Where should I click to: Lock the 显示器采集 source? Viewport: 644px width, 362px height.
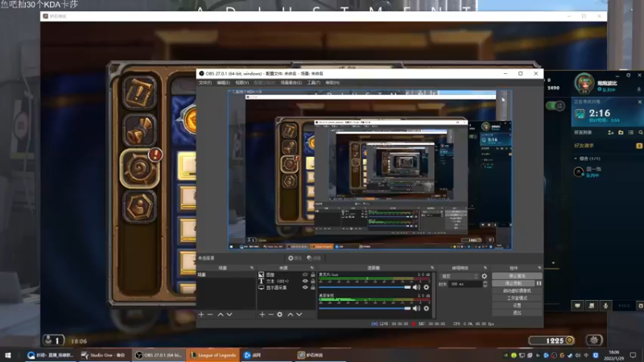[313, 288]
